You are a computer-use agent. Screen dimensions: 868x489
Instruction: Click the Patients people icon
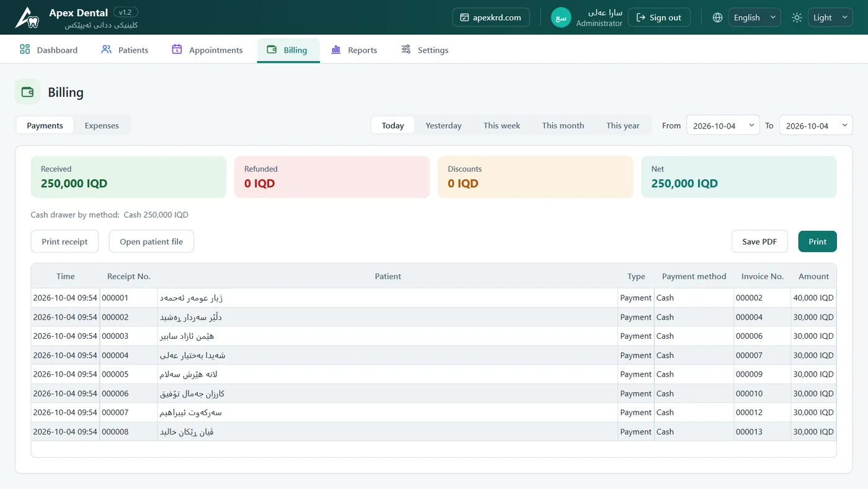point(107,50)
